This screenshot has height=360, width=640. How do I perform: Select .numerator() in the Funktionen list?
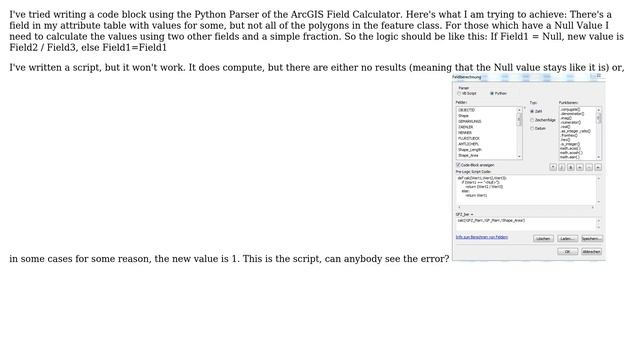(570, 122)
